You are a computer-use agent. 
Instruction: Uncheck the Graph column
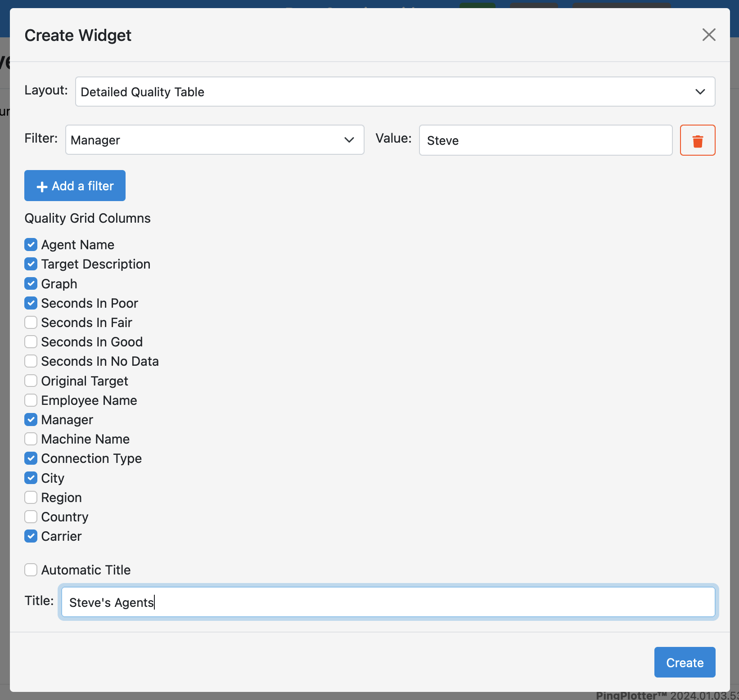(31, 283)
